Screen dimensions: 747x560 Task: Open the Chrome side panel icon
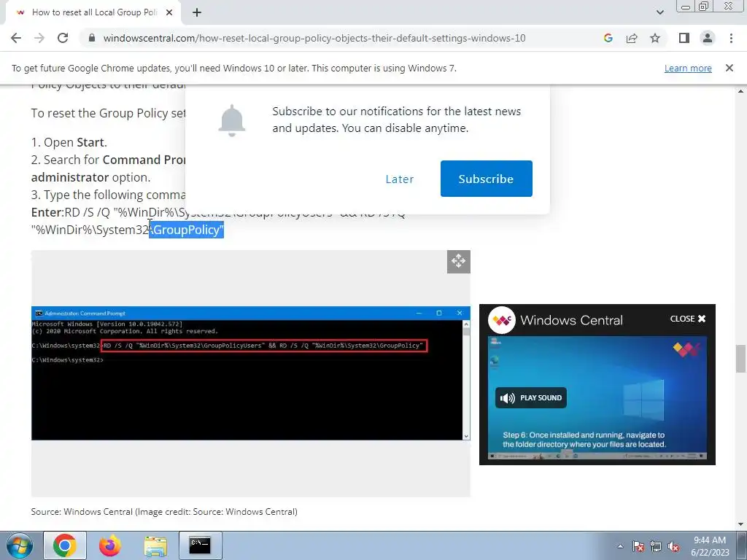684,38
